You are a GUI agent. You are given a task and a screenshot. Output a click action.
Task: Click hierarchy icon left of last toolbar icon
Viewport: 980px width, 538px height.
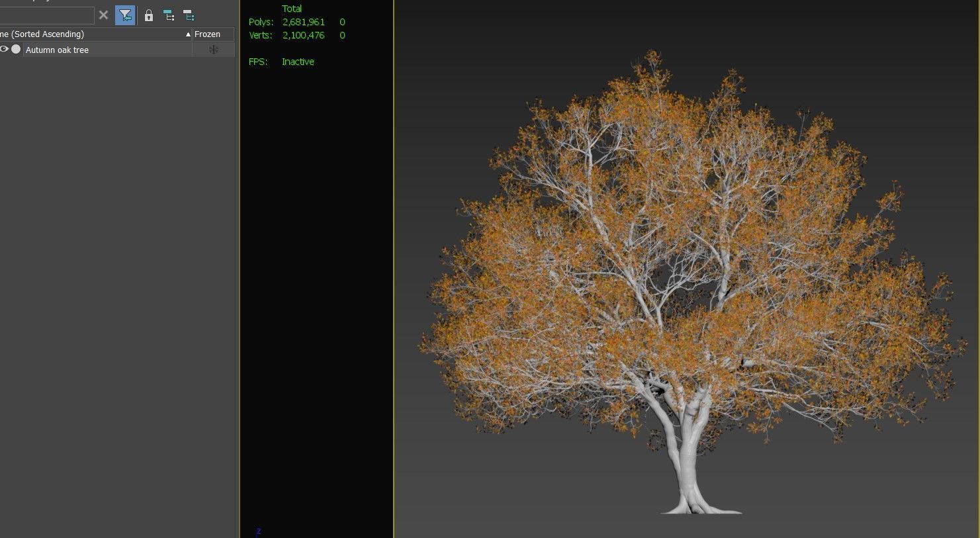tap(169, 15)
